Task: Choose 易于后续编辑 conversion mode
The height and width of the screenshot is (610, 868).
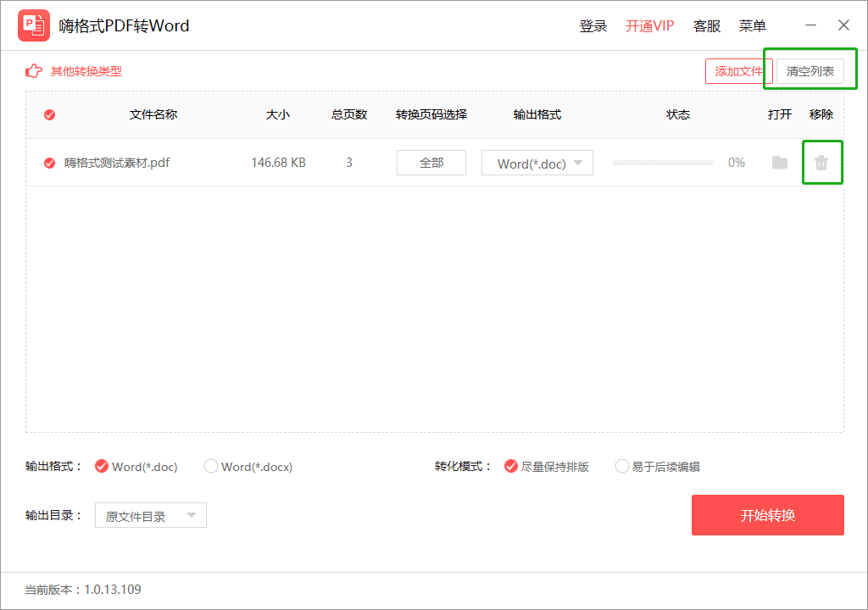Action: pos(621,466)
